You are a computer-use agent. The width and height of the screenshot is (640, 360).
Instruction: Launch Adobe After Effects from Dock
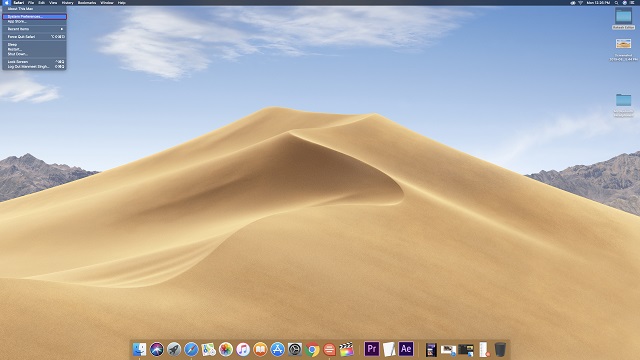coord(406,349)
